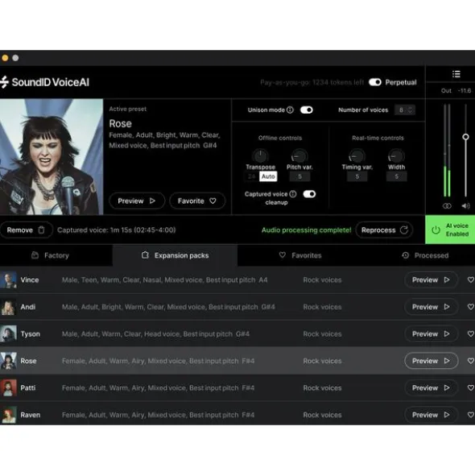Viewport: 475px width, 476px height.
Task: Favorite the Andi voice heart icon
Action: pyautogui.click(x=471, y=307)
